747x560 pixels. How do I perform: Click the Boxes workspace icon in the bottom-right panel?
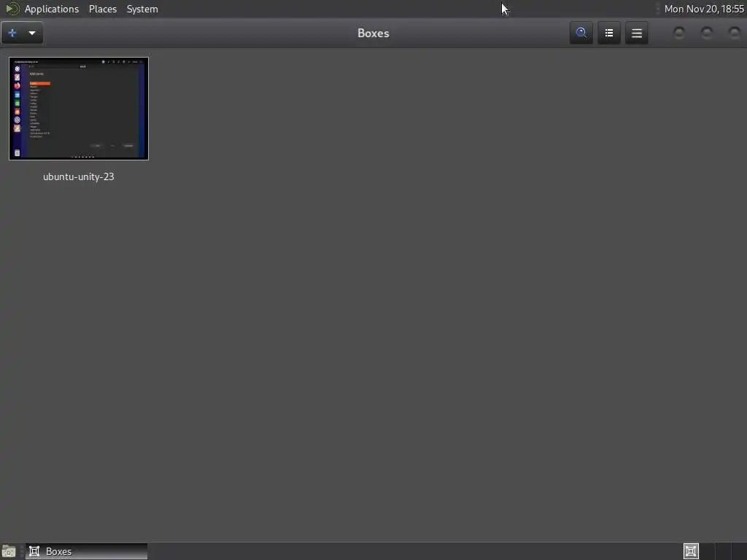point(691,551)
